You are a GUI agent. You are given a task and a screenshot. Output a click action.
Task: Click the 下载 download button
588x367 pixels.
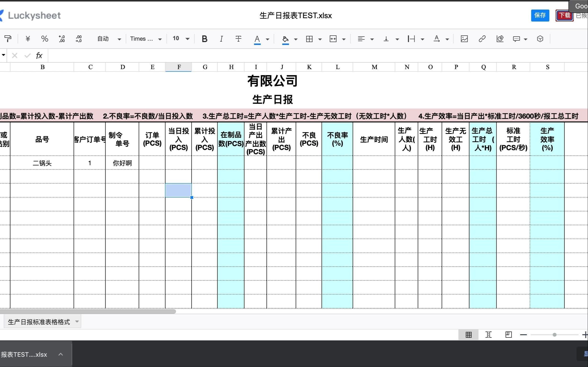[x=564, y=15]
